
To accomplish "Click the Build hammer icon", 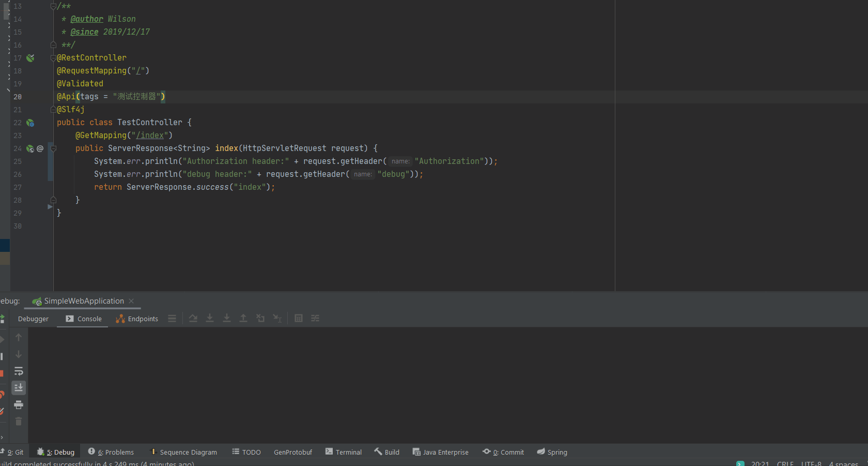I will pyautogui.click(x=378, y=452).
